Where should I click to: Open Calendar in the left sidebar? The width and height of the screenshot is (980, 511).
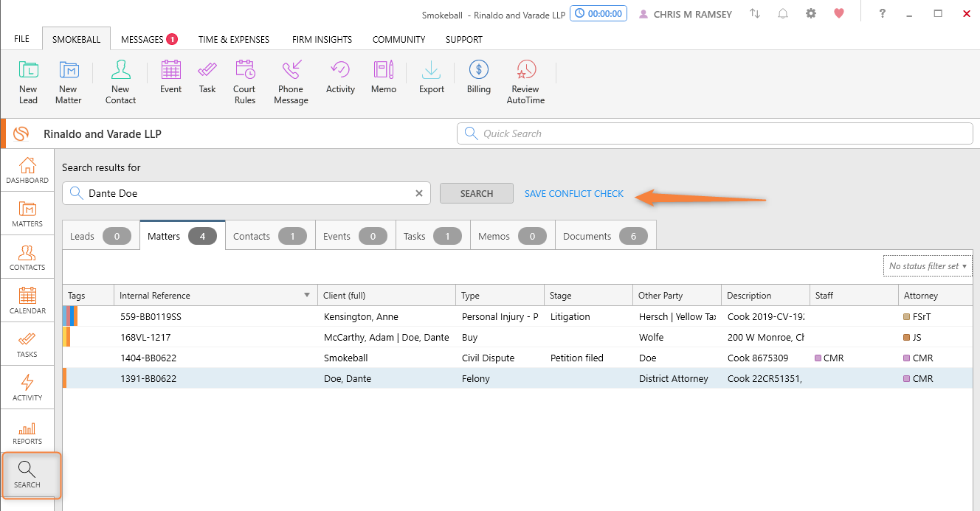[x=27, y=301]
